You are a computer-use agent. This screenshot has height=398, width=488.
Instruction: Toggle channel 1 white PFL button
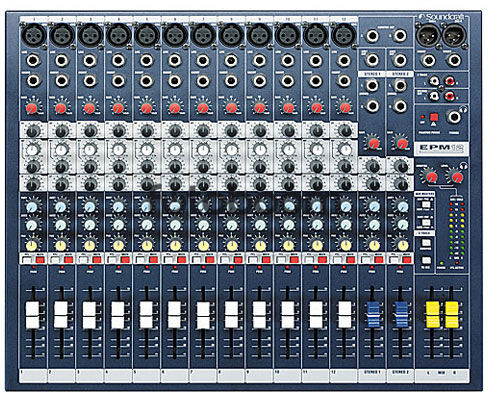pos(26,260)
